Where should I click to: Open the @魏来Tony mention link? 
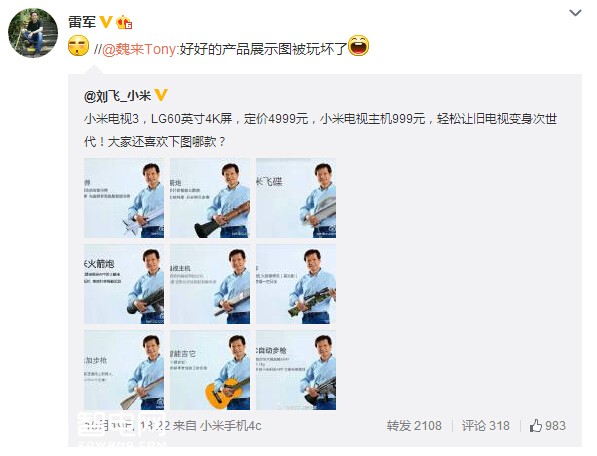[x=139, y=49]
